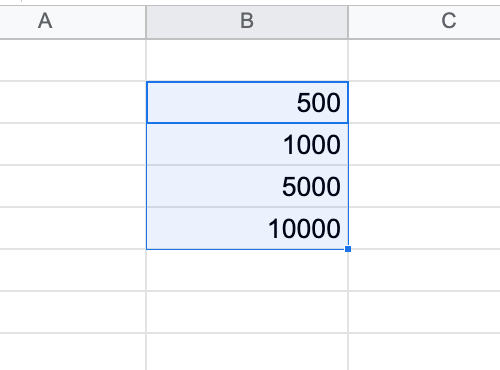The image size is (500, 370).
Task: Click the column C cell beside 5000
Action: pyautogui.click(x=424, y=186)
